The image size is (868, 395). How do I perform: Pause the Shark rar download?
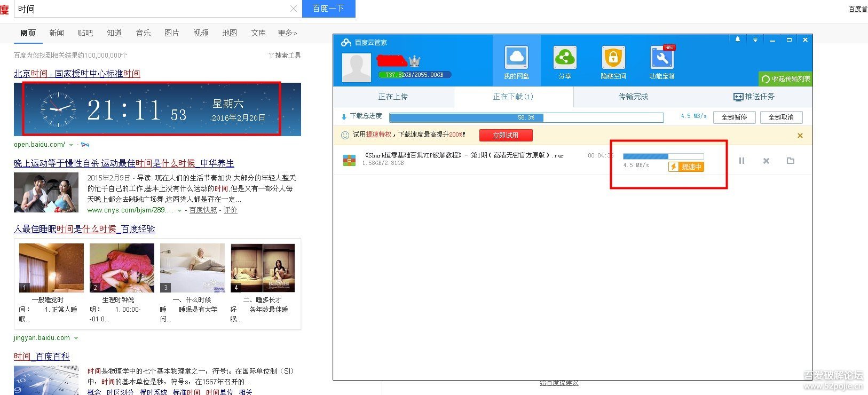point(741,161)
